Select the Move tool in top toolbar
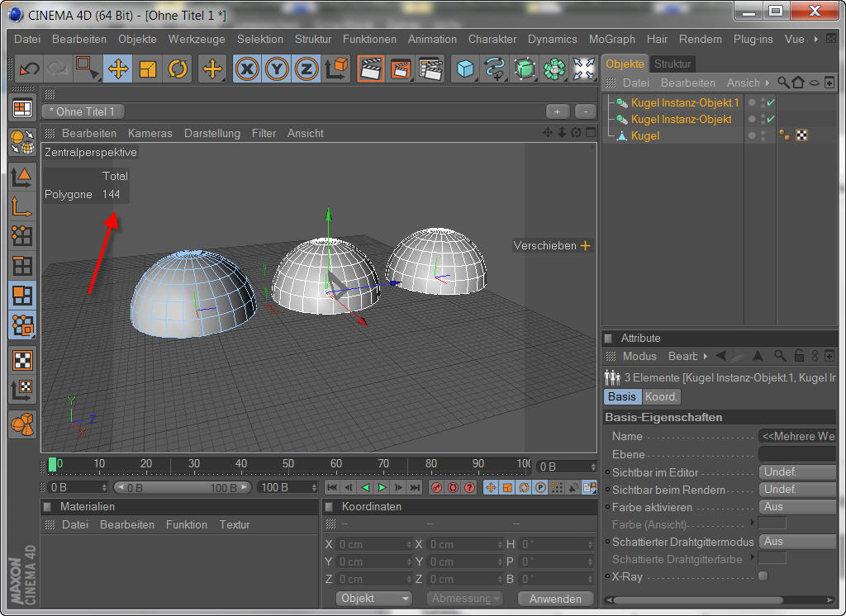The height and width of the screenshot is (616, 846). click(117, 69)
